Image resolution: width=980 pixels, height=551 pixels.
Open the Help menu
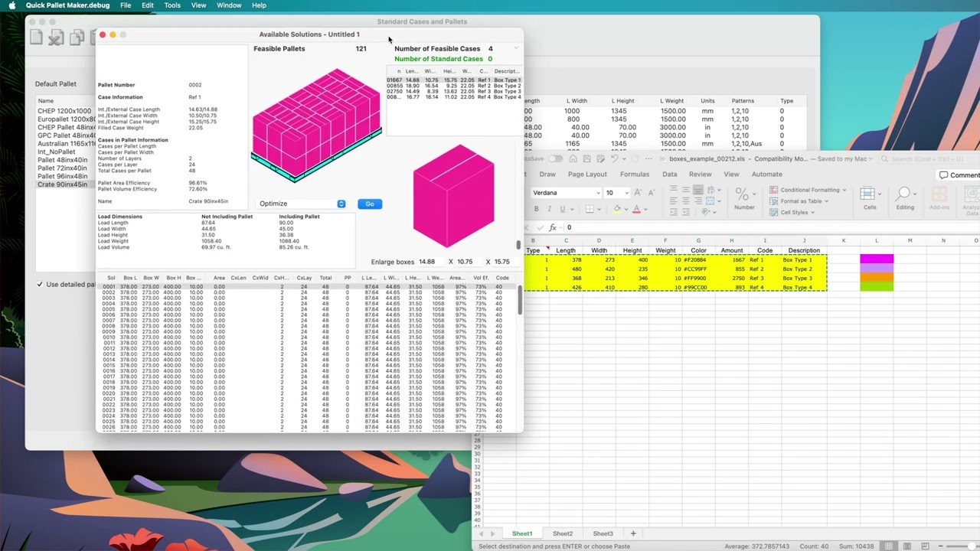[259, 5]
